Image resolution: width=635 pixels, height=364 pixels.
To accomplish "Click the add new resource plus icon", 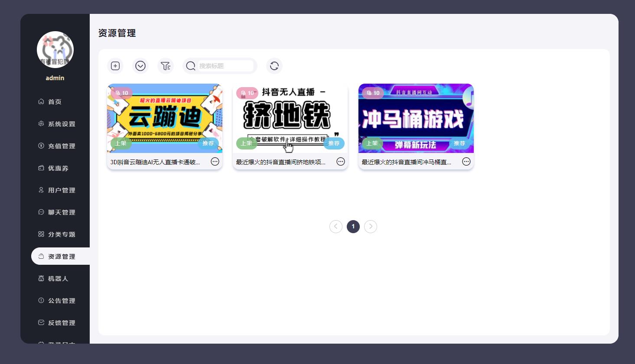I will [115, 66].
